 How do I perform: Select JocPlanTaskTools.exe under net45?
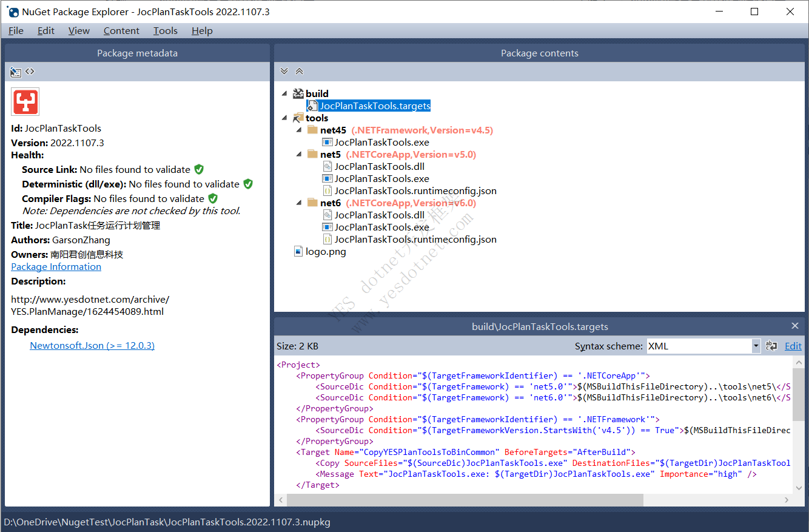tap(382, 142)
